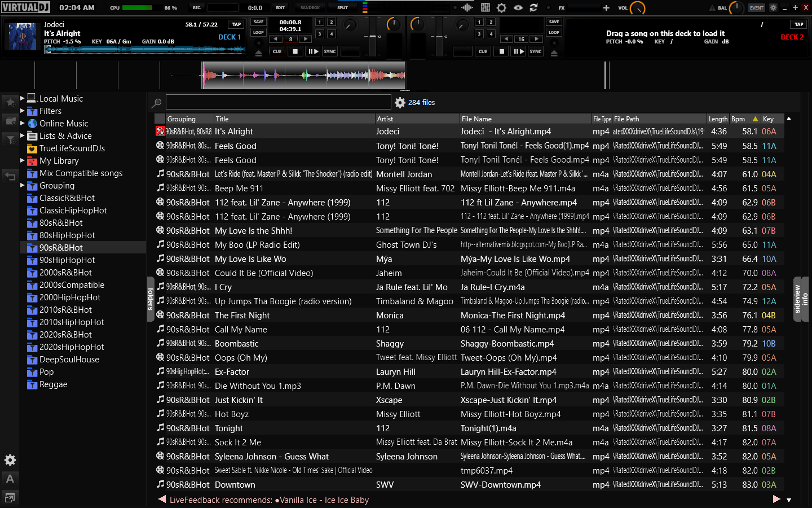Screen dimensions: 812x508
Task: Select the 80sHipHopHot folder
Action: [x=67, y=235]
